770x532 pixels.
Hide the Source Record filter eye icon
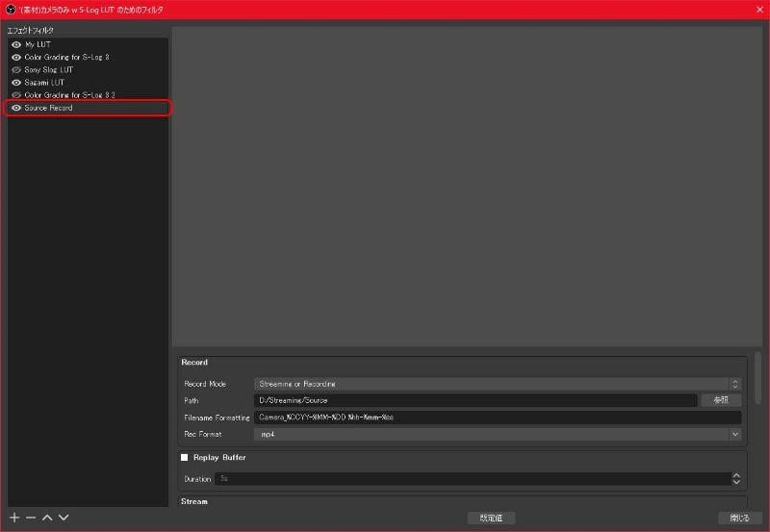point(16,108)
